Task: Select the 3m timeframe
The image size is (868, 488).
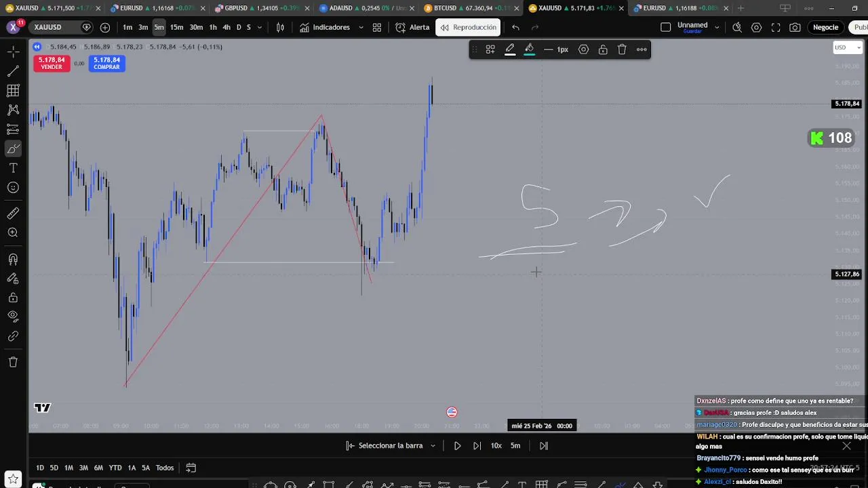Action: pyautogui.click(x=143, y=27)
